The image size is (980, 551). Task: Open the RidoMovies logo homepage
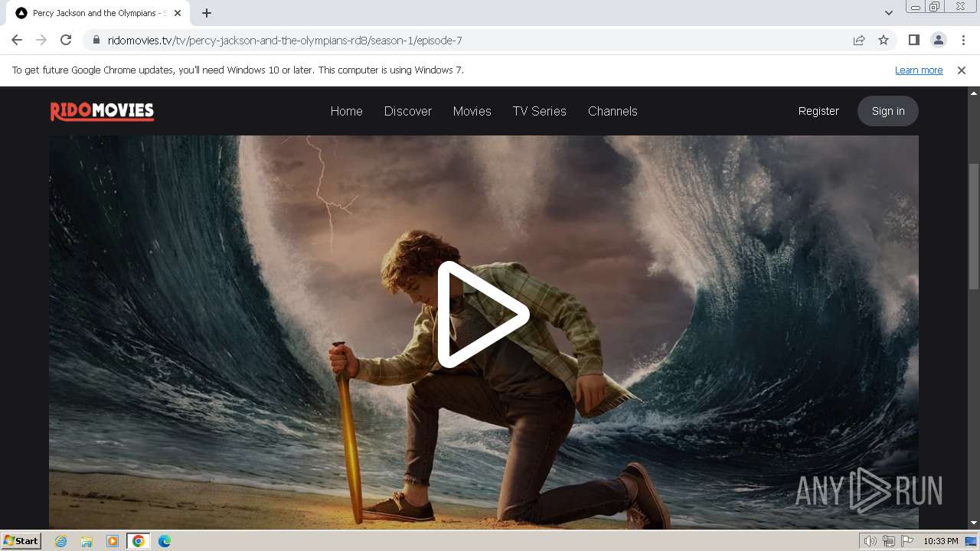pyautogui.click(x=102, y=112)
